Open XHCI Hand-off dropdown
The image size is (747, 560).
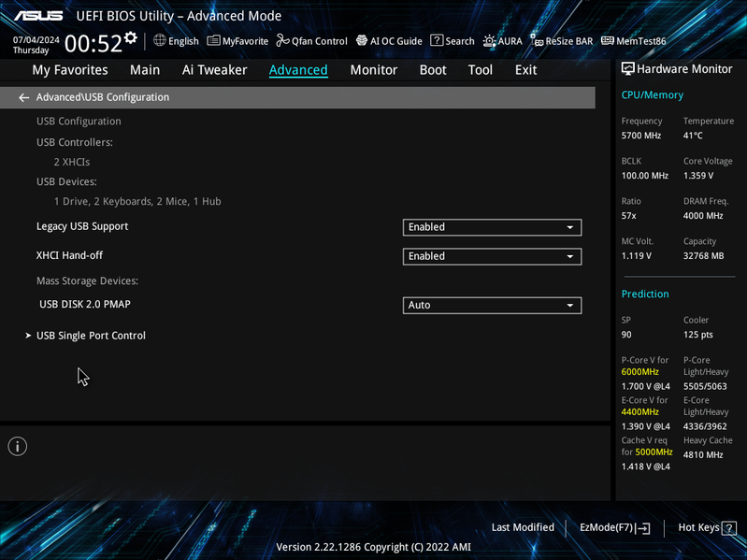tap(492, 256)
